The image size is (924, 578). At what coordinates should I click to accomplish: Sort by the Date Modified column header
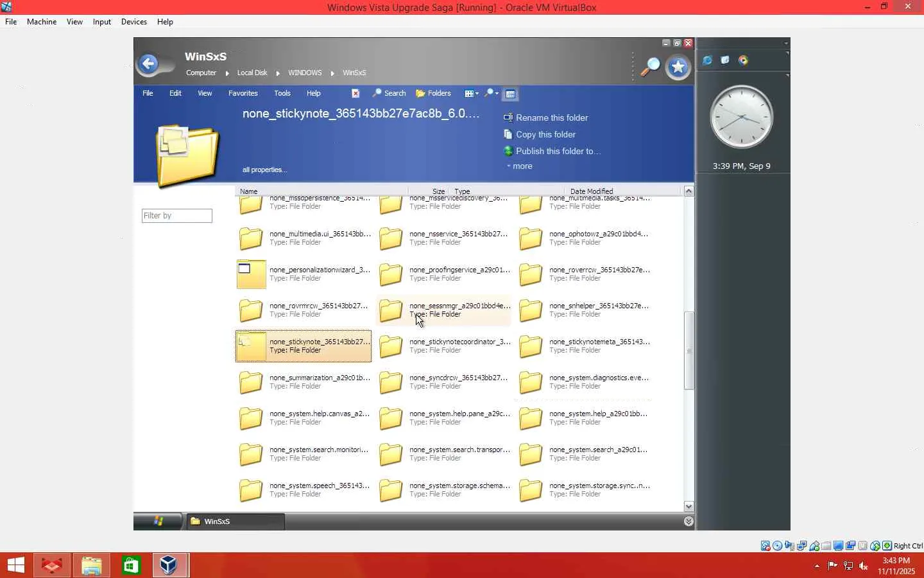(x=622, y=191)
